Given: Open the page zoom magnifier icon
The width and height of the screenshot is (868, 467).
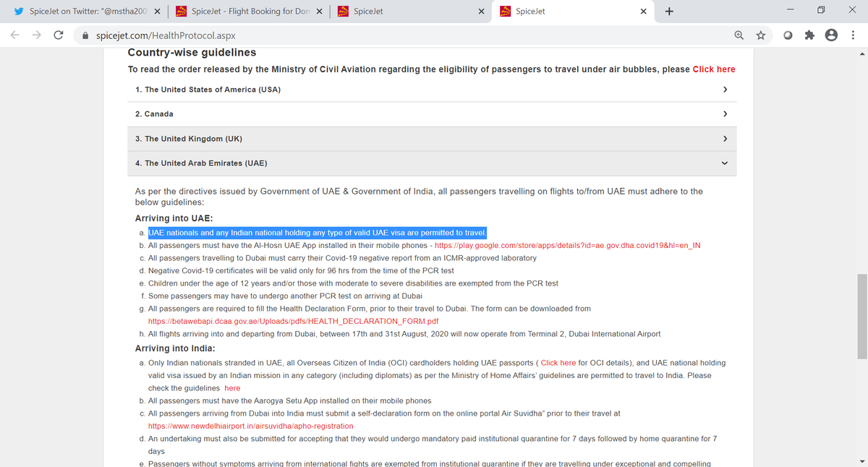Looking at the screenshot, I should [739, 35].
